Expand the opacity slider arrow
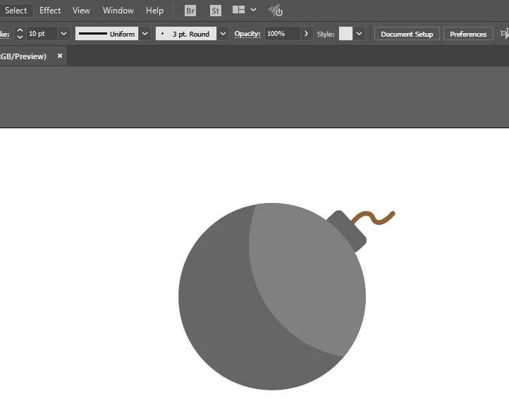The width and height of the screenshot is (509, 420). [x=306, y=34]
